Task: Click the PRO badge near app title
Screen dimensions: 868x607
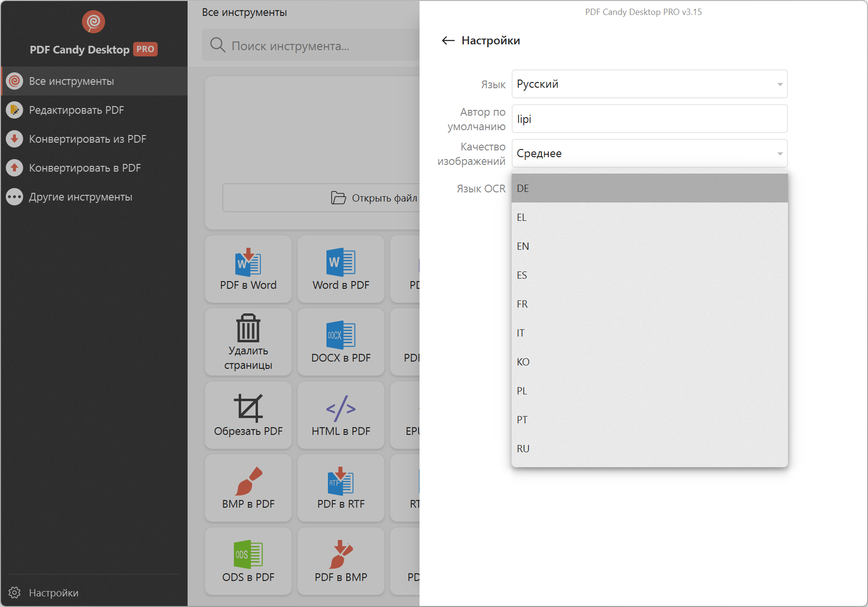Action: pos(145,49)
